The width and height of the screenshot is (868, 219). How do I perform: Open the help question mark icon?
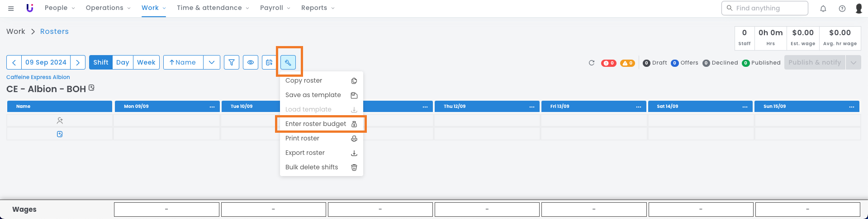point(842,8)
